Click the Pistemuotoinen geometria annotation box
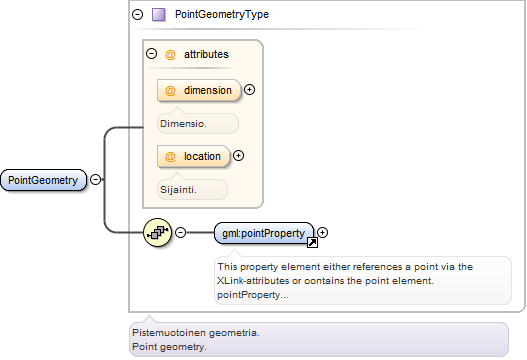 point(319,339)
